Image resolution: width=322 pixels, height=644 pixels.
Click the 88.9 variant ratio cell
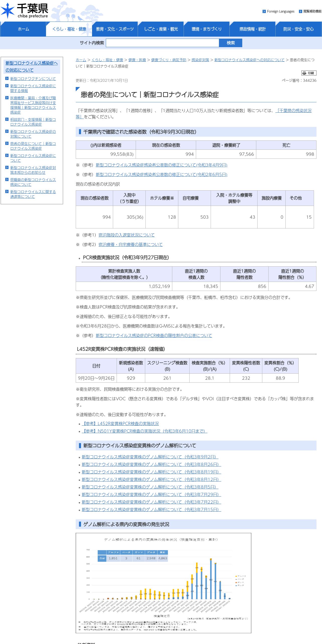coord(280,378)
